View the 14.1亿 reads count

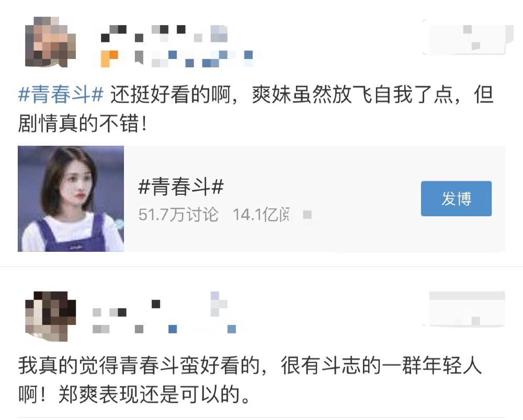pos(261,214)
